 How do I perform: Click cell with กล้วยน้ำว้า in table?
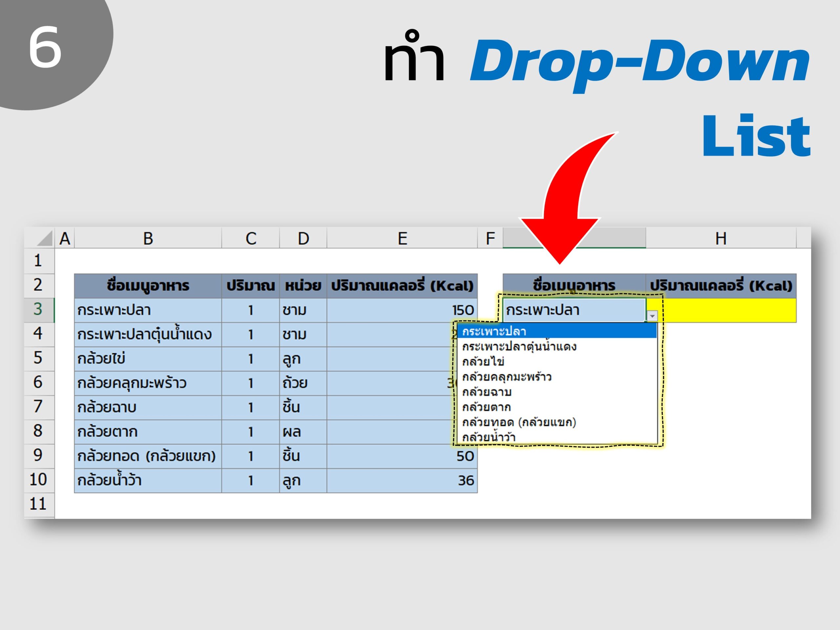[148, 480]
